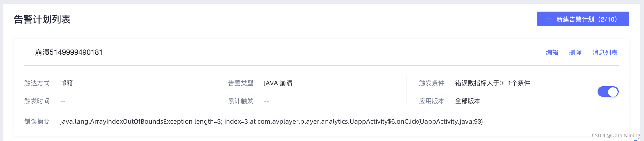Click the 告警计划列表 heading

[x=42, y=19]
